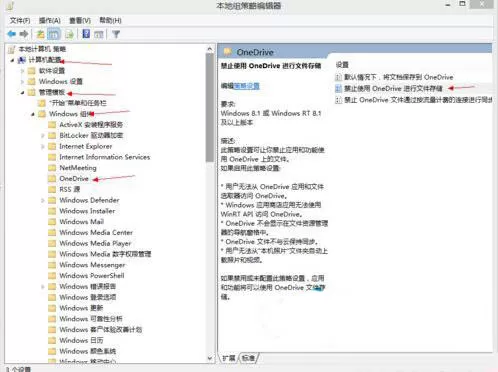Click the 计算机配置 computer icon

(22, 60)
